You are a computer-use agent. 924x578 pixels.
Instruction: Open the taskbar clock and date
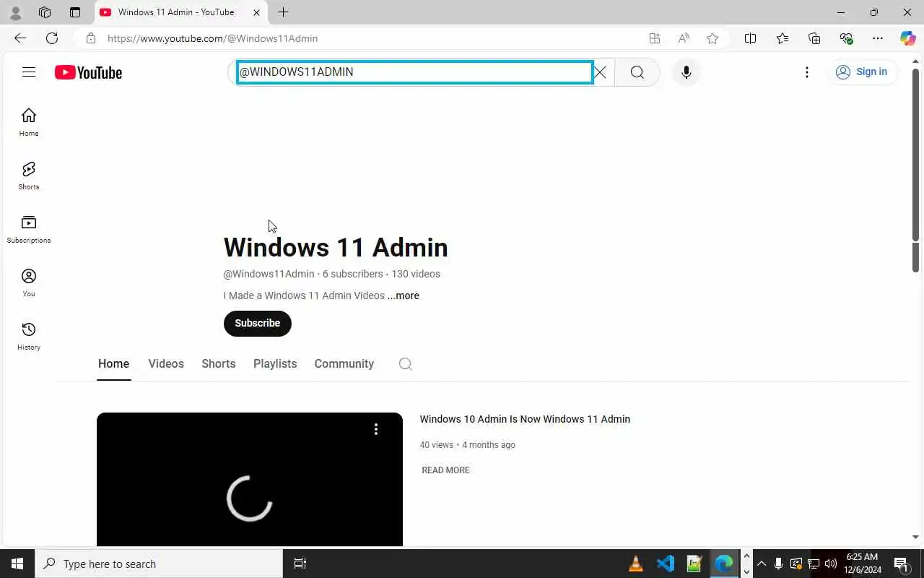863,564
